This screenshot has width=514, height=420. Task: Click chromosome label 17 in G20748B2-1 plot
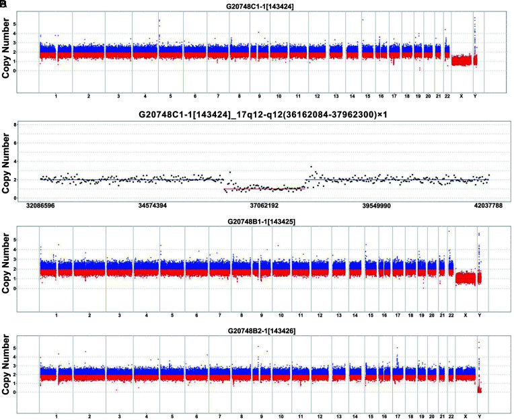(x=398, y=417)
